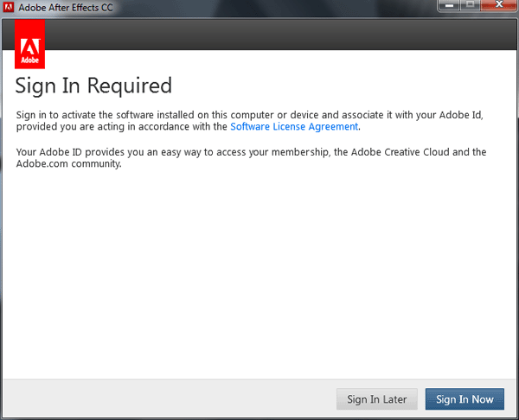Click the red Adobe logo
This screenshot has width=519, height=420.
tap(29, 44)
